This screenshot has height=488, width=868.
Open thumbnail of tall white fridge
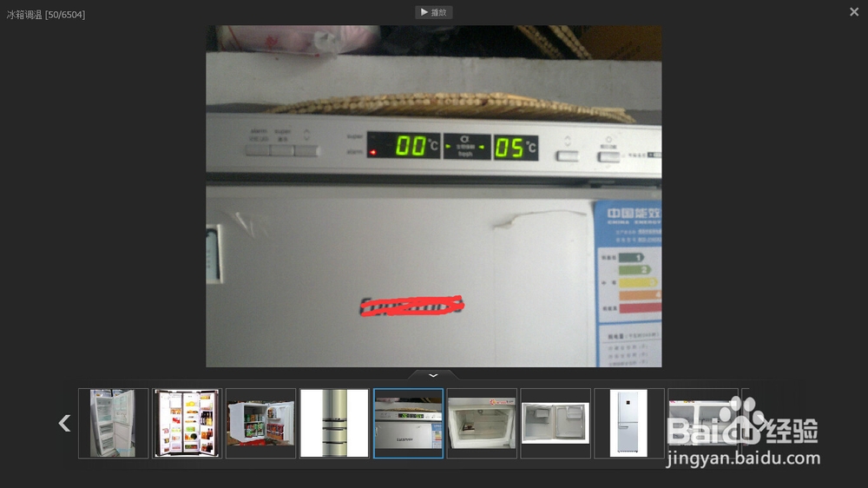[628, 423]
